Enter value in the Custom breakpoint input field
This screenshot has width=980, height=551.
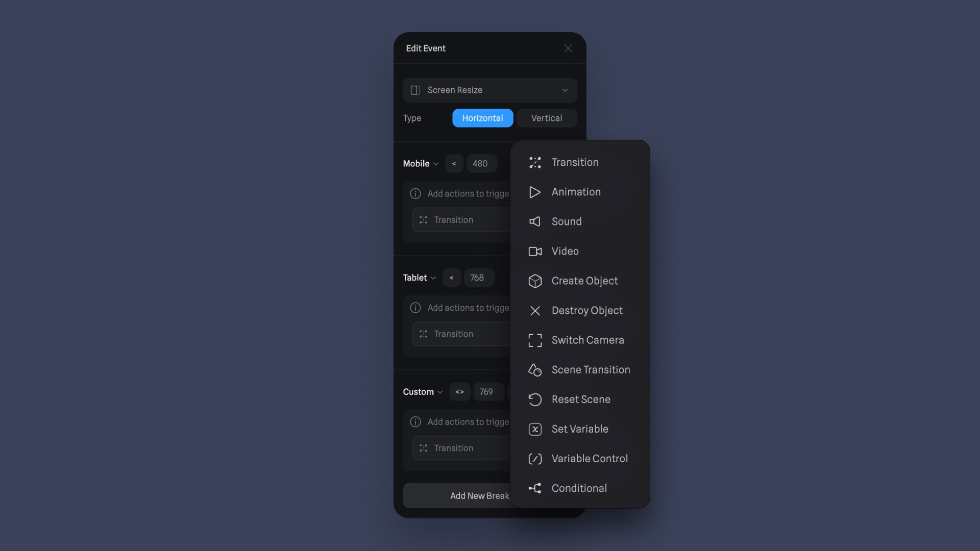tap(486, 391)
